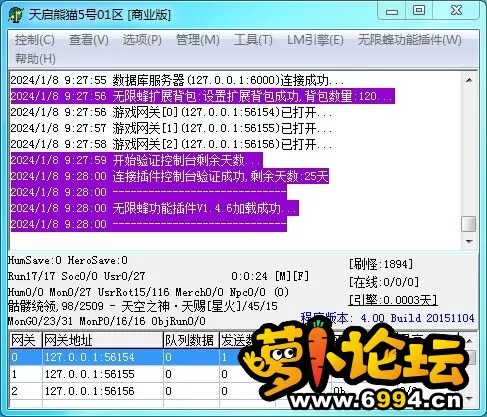Click the 0:0:24 [M][F] timer text

pos(270,276)
